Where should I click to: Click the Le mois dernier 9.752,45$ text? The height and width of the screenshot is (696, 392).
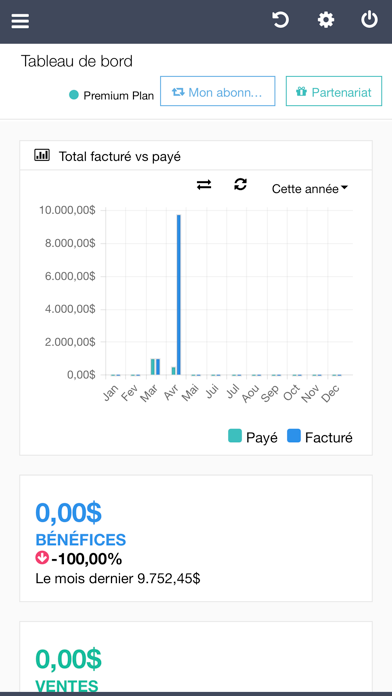(118, 578)
